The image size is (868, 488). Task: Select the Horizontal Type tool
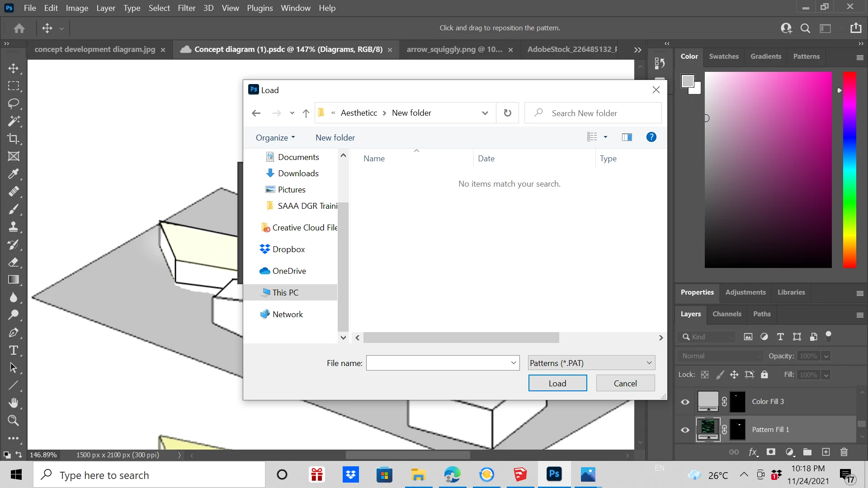click(14, 350)
